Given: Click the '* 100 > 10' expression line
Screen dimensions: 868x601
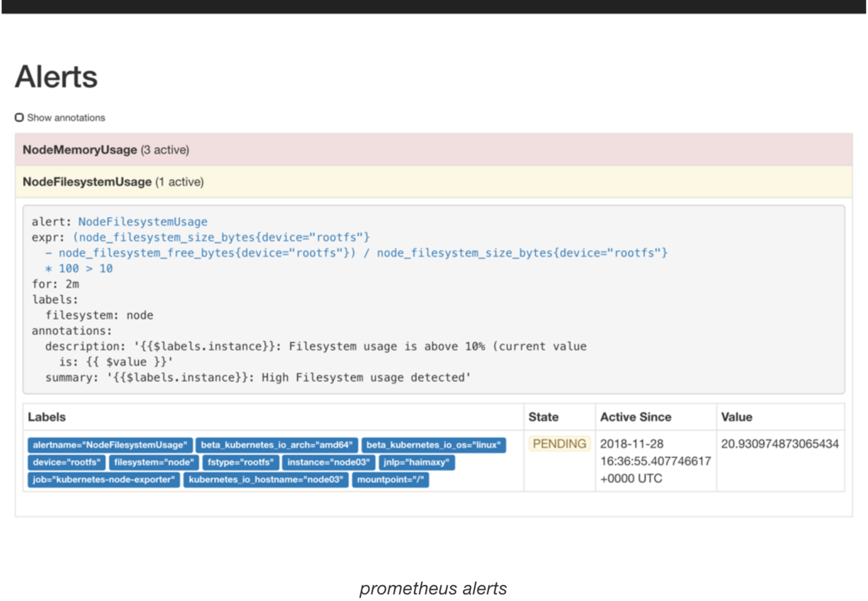Looking at the screenshot, I should point(79,269).
